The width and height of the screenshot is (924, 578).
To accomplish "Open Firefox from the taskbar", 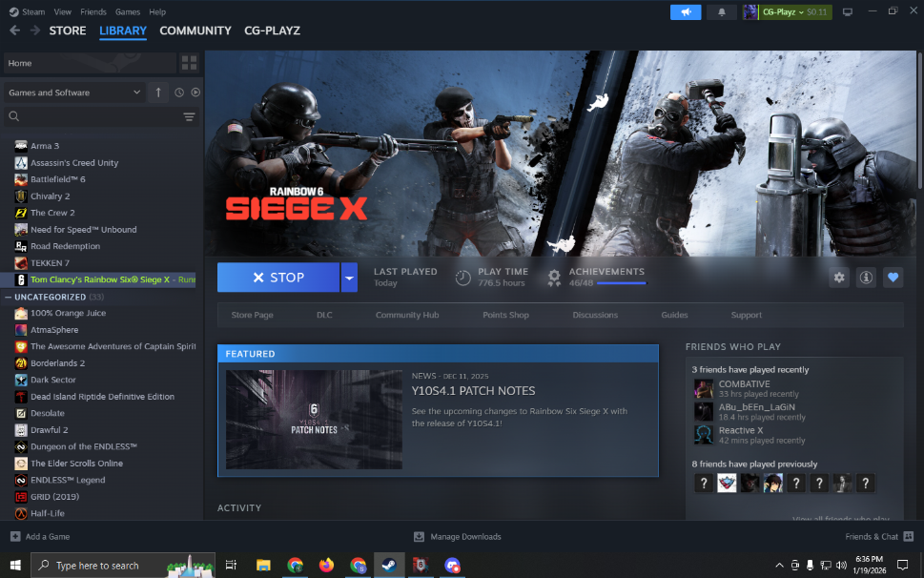I will [x=326, y=565].
